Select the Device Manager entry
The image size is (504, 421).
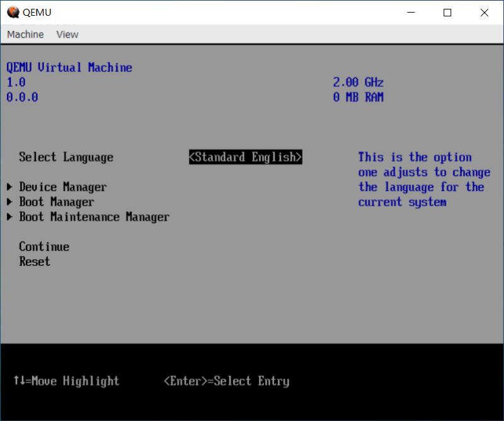click(x=61, y=187)
